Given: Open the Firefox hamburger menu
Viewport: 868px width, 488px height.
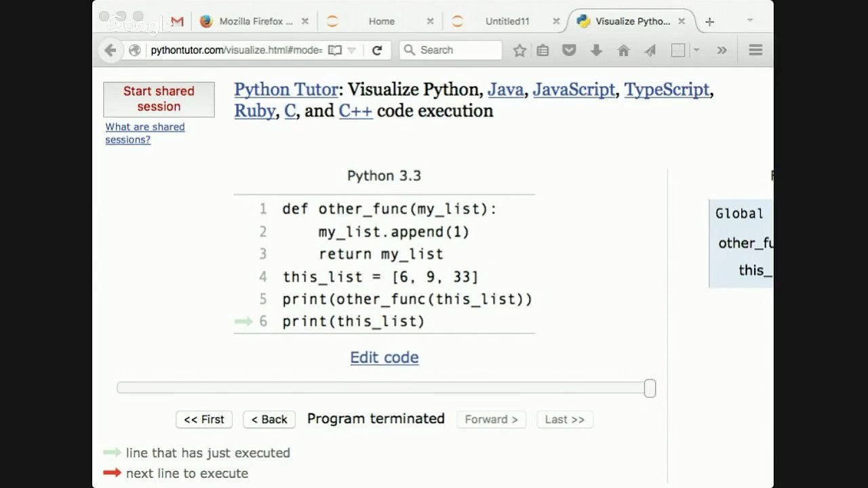Looking at the screenshot, I should (x=755, y=50).
